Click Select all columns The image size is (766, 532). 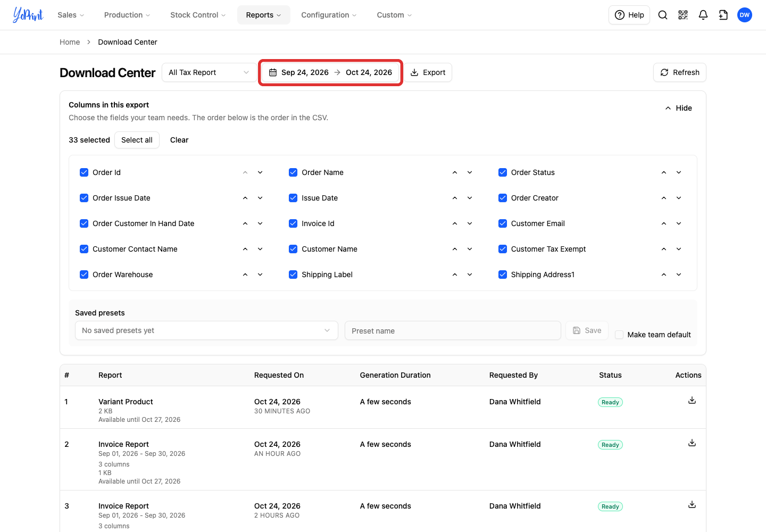(137, 140)
